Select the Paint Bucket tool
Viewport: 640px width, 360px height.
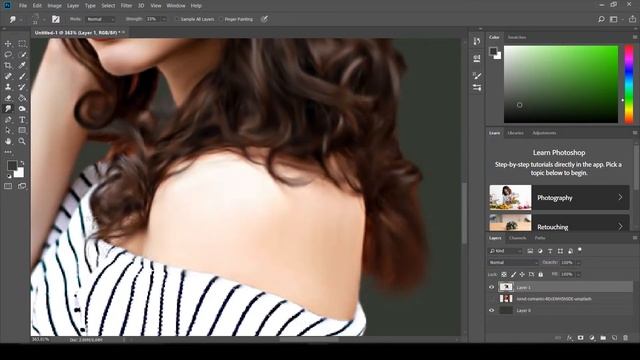[x=22, y=98]
